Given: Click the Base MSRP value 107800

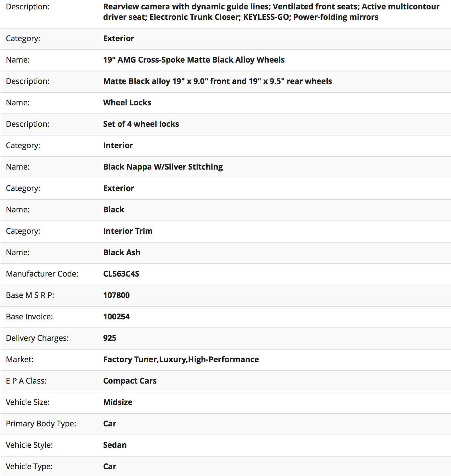Looking at the screenshot, I should (116, 295).
